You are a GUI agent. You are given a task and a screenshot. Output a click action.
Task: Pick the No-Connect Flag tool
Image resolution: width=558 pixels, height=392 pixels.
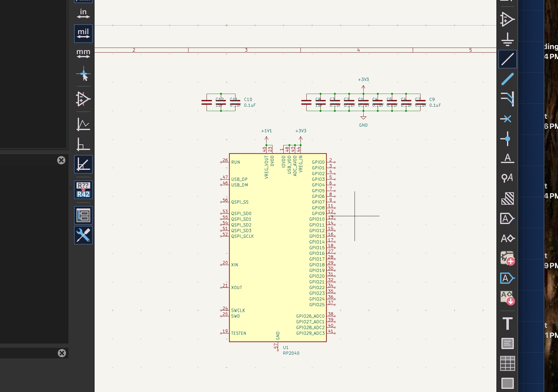(x=507, y=119)
